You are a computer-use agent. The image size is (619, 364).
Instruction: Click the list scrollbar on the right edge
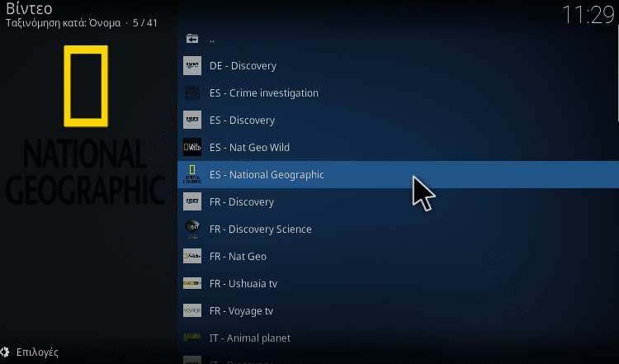point(618,73)
